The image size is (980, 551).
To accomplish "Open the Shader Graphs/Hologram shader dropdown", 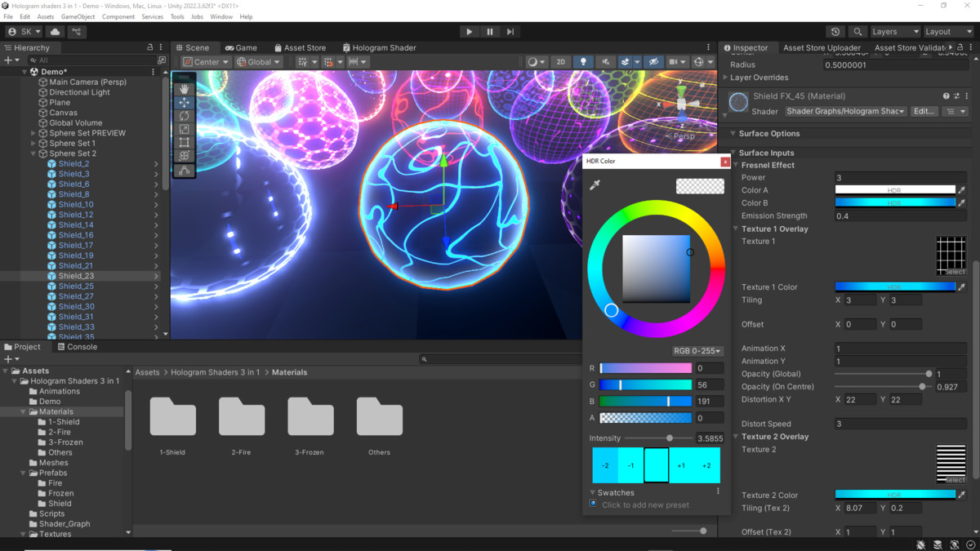I will [845, 111].
